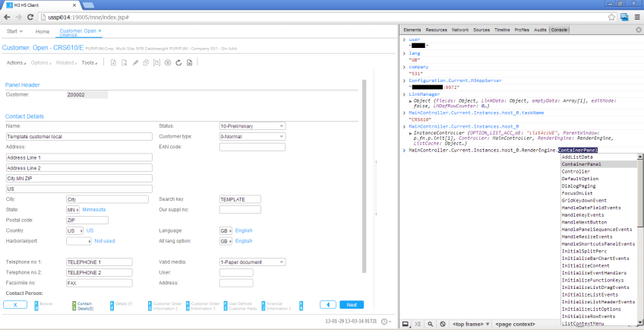Click the Refresh toolbar icon
This screenshot has height=330, width=644.
pyautogui.click(x=178, y=63)
